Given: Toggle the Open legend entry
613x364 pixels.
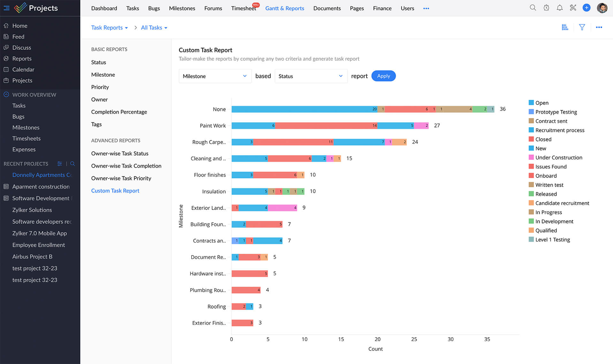Looking at the screenshot, I should pos(541,103).
